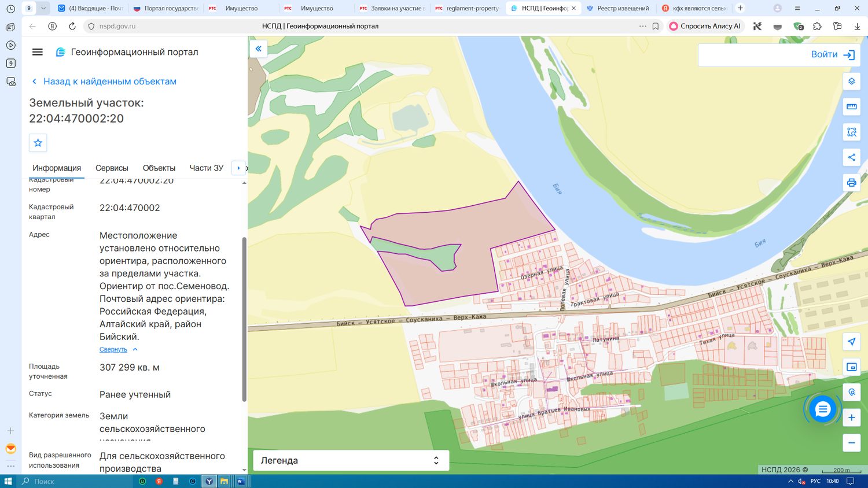Select the search-by-area tool
This screenshot has width=868, height=488.
(851, 132)
